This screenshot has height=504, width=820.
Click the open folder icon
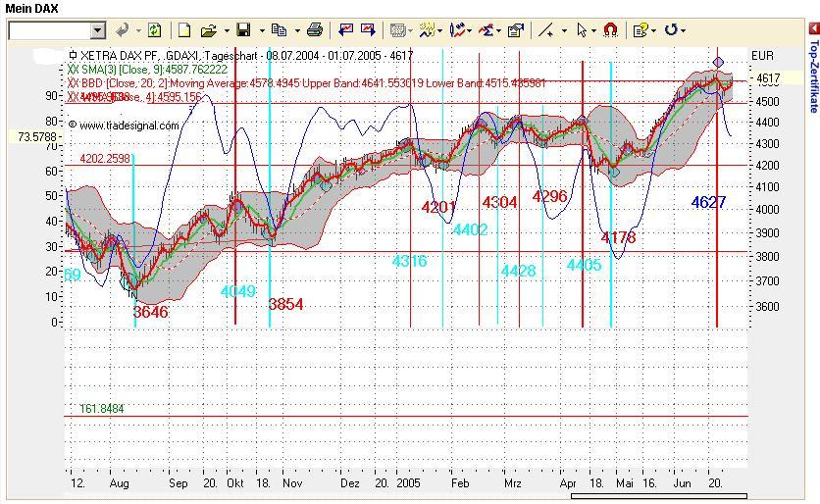pos(209,30)
